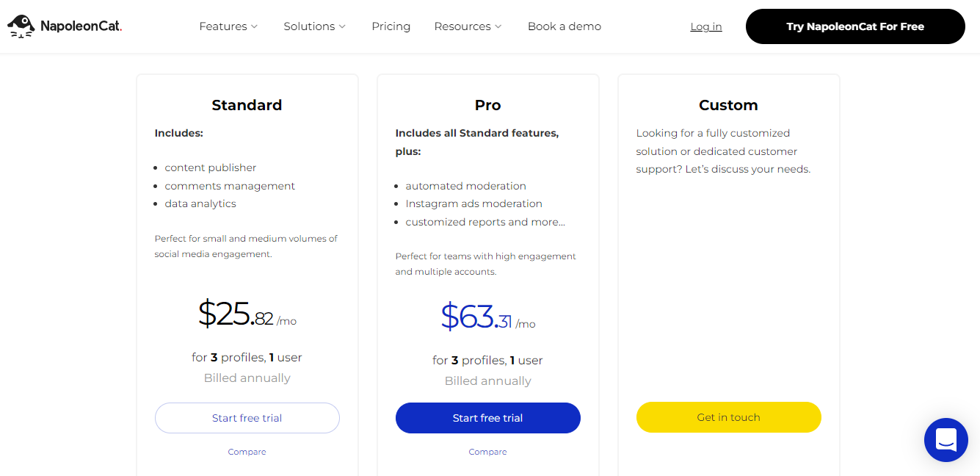Start free trial for Pro plan
980x476 pixels.
(487, 418)
